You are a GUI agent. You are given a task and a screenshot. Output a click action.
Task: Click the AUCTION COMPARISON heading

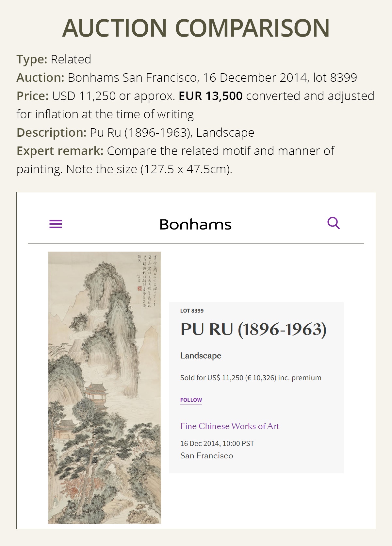tap(196, 28)
